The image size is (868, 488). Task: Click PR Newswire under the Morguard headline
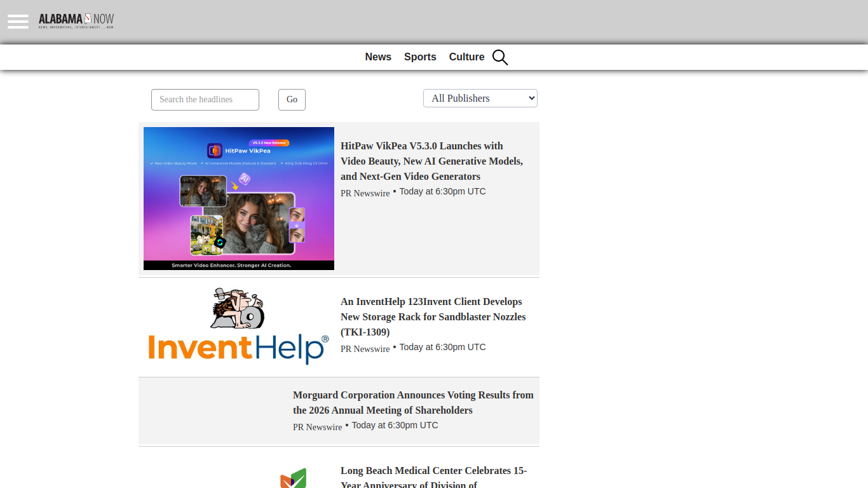[x=318, y=427]
